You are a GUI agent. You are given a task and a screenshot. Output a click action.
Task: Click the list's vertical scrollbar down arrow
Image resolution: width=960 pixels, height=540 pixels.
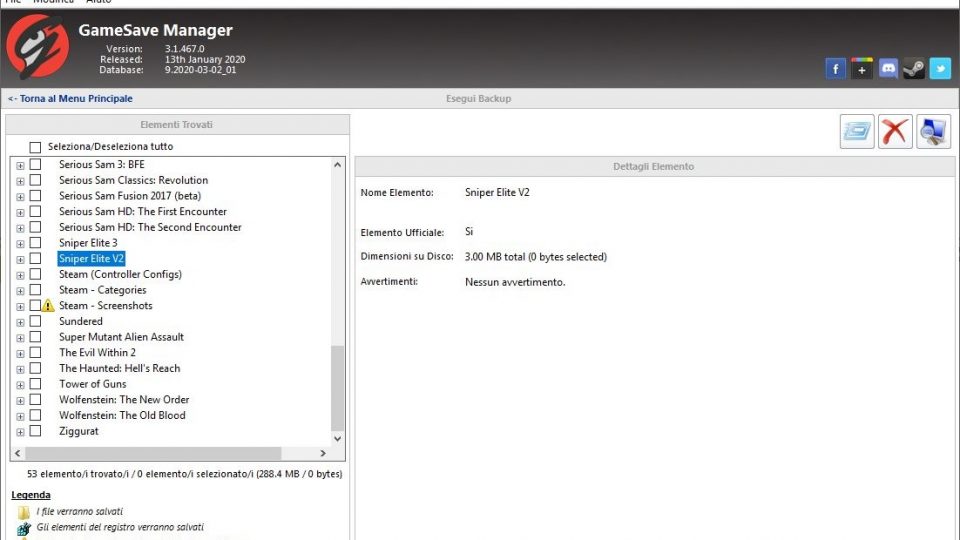pyautogui.click(x=337, y=438)
